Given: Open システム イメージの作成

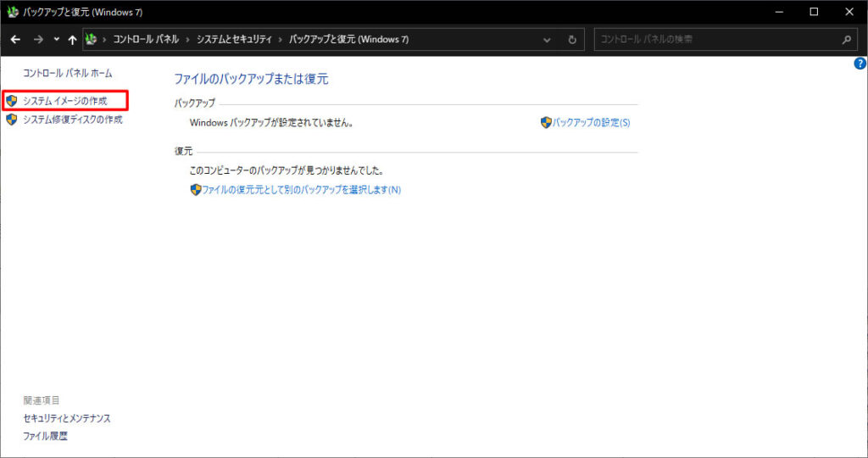Looking at the screenshot, I should pos(64,101).
